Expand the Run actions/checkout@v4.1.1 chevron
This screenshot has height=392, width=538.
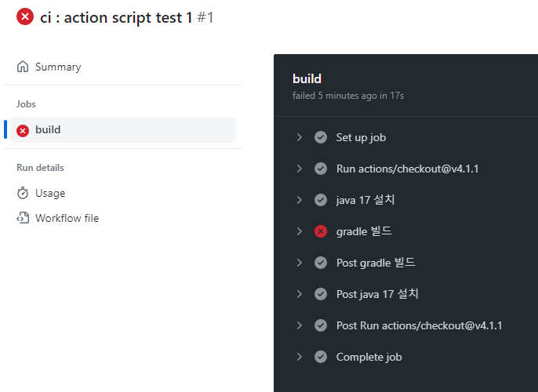click(299, 169)
